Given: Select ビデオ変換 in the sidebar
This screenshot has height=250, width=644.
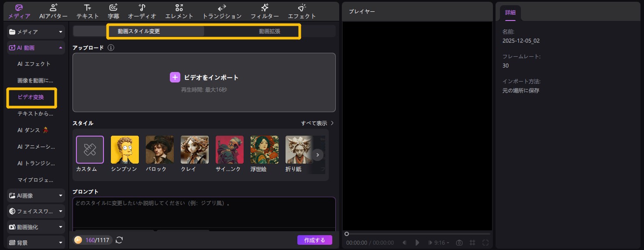Looking at the screenshot, I should click(x=31, y=97).
